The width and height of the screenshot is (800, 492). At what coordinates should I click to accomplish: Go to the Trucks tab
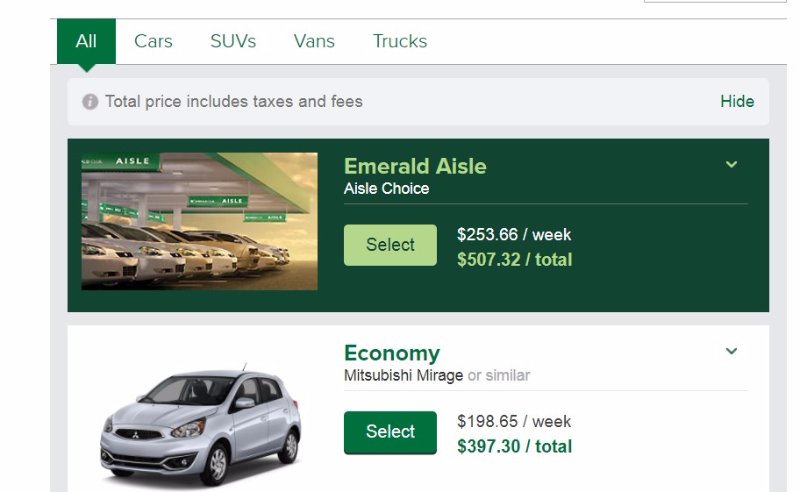[x=399, y=41]
